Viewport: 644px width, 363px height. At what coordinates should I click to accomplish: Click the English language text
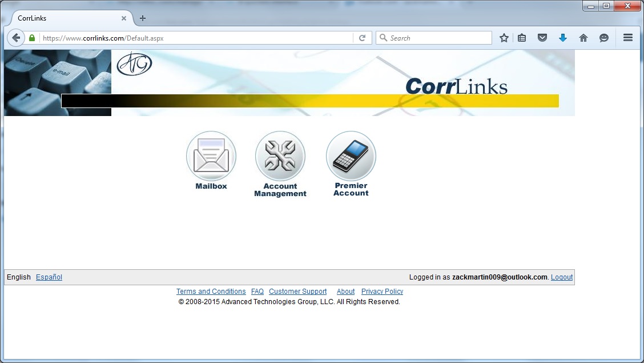coord(18,277)
